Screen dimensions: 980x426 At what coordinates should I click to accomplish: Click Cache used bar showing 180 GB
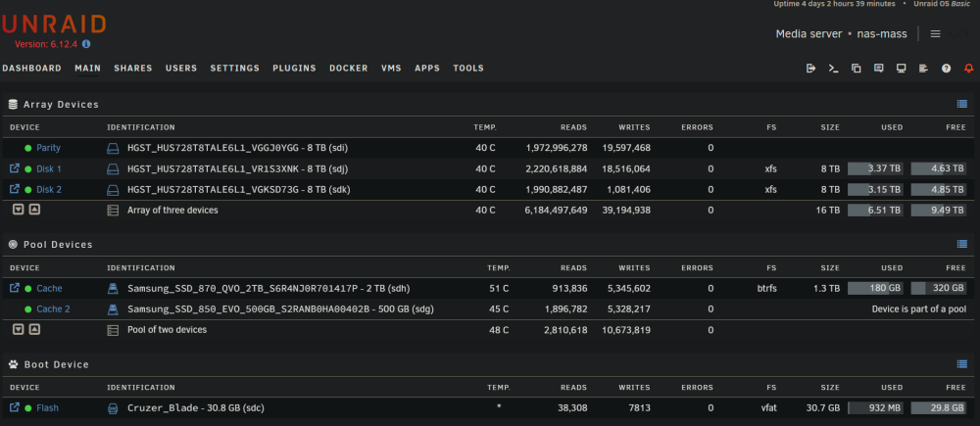tap(875, 289)
